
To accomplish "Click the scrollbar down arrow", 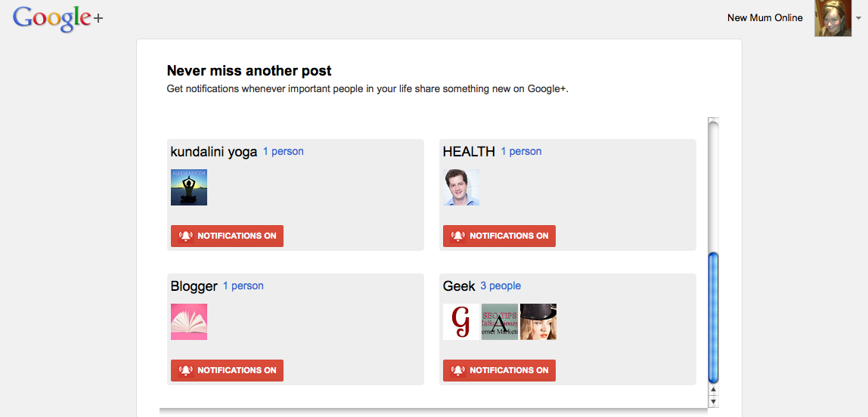I will pyautogui.click(x=714, y=402).
